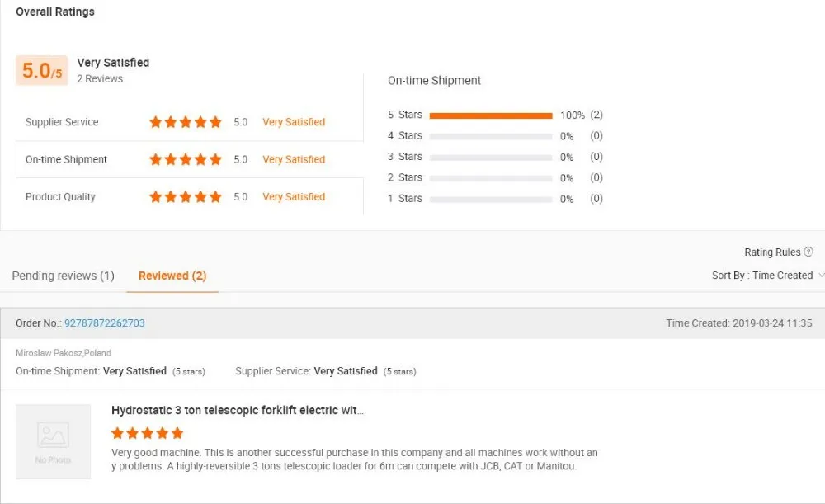Click the 4 Stars empty rating bar

coord(491,136)
